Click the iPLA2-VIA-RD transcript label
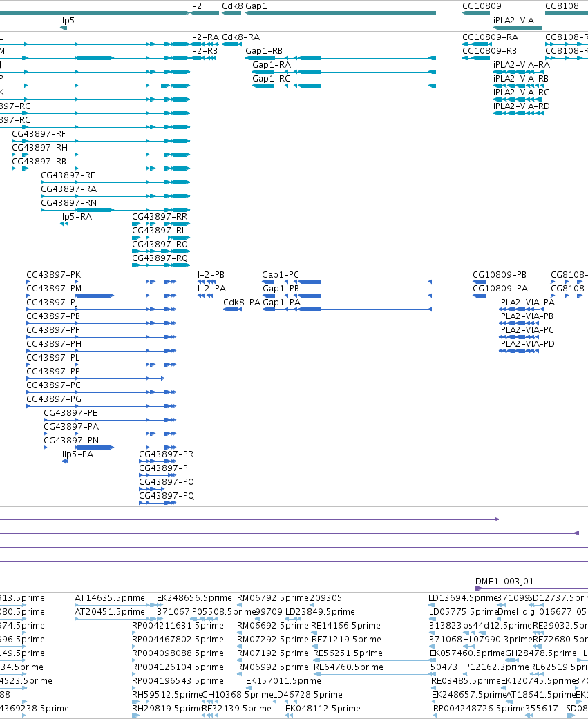The height and width of the screenshot is (719, 588). [x=522, y=106]
